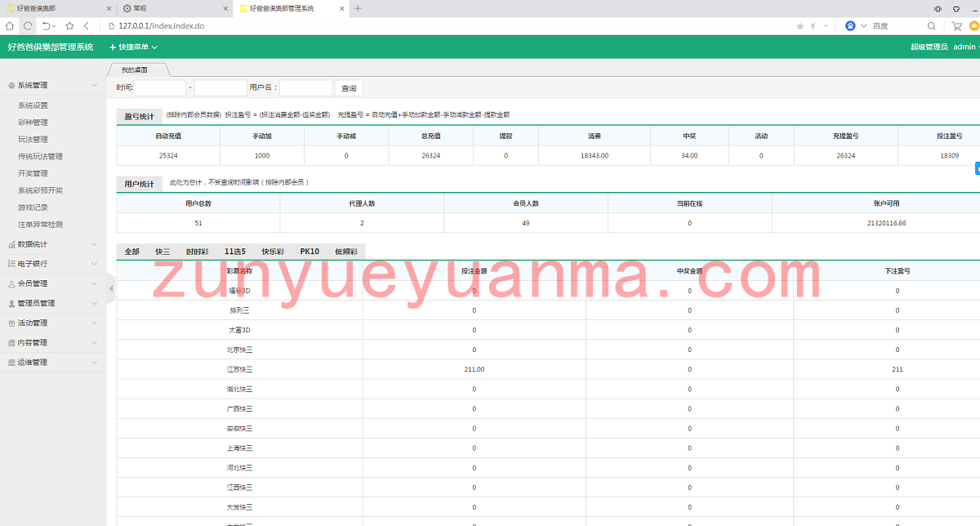Click the user icon beside 会员管理
Viewport: 980px width, 526px height.
[x=11, y=283]
